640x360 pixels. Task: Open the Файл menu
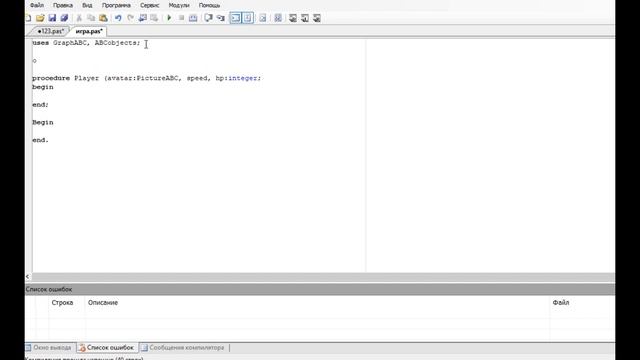(x=37, y=5)
